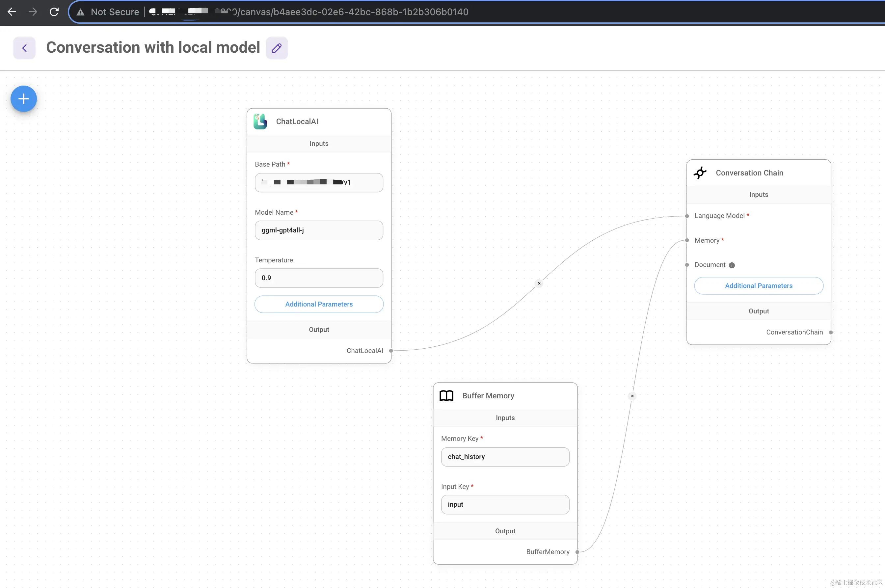This screenshot has height=588, width=885.
Task: Click the ConversationChain output label
Action: coord(794,332)
